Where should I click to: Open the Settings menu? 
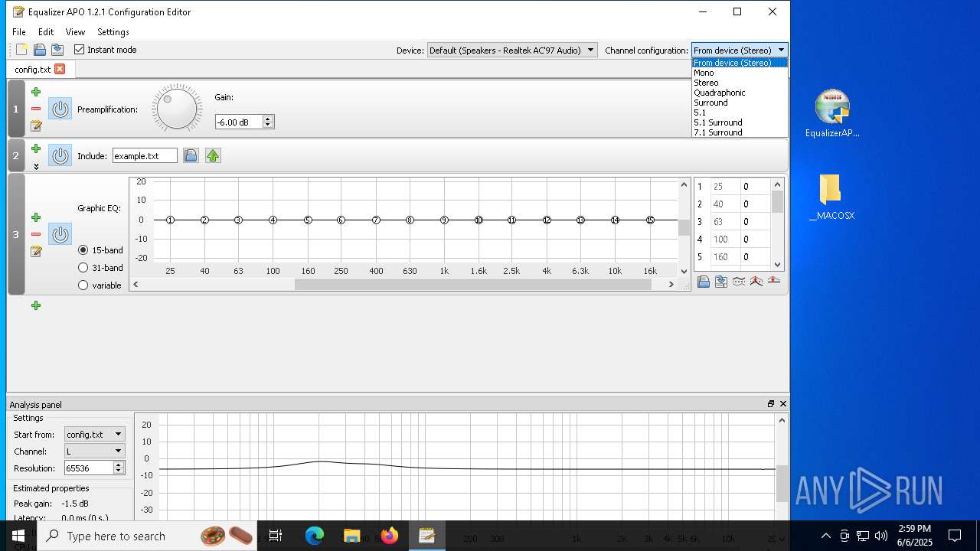click(113, 32)
